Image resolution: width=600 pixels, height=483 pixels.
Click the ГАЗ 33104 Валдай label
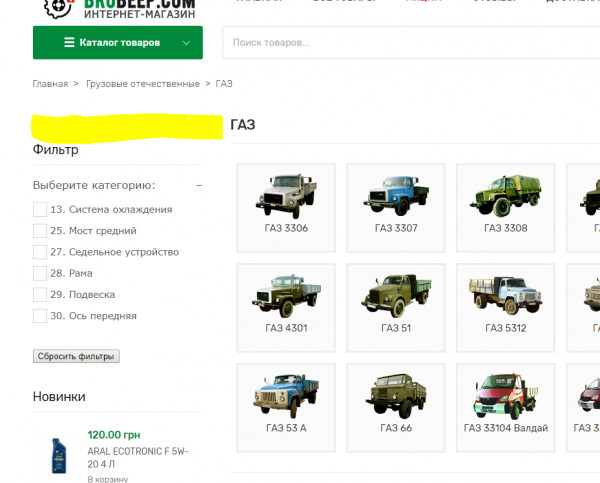click(x=505, y=428)
